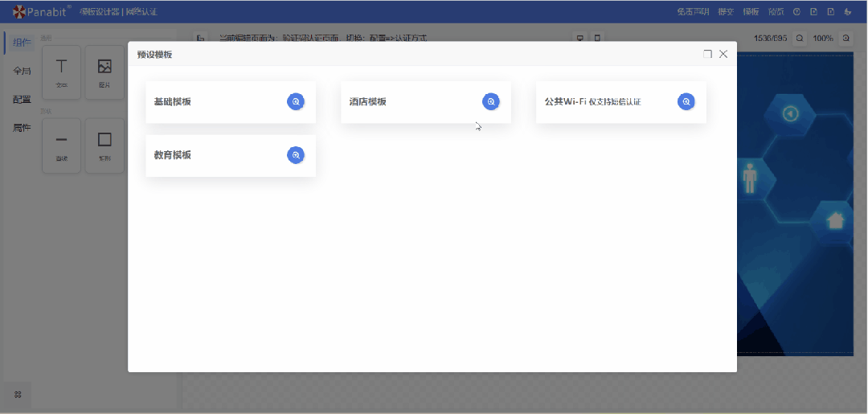Pick the 直线 line shape component
Image resolution: width=868 pixels, height=414 pixels.
tap(61, 146)
